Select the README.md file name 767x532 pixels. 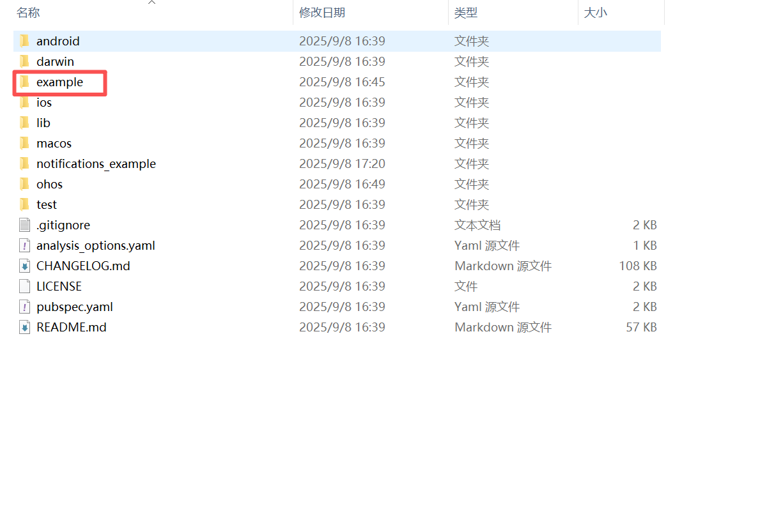tap(72, 327)
